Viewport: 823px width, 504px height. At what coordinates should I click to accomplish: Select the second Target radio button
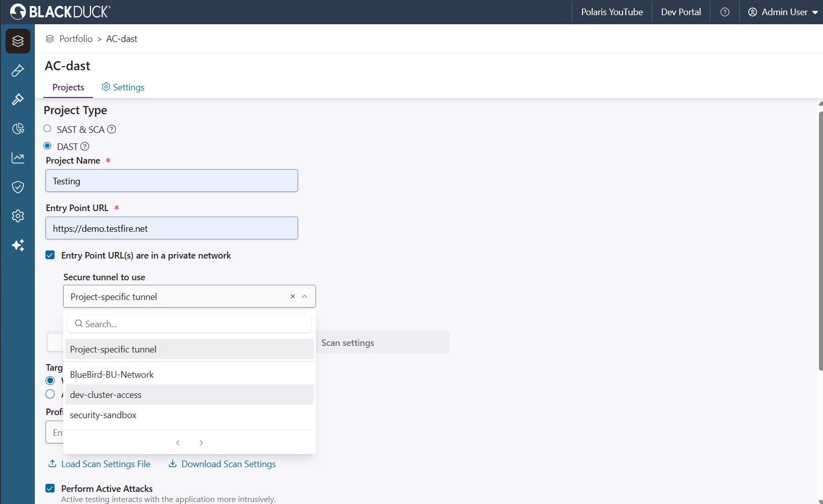click(x=50, y=394)
